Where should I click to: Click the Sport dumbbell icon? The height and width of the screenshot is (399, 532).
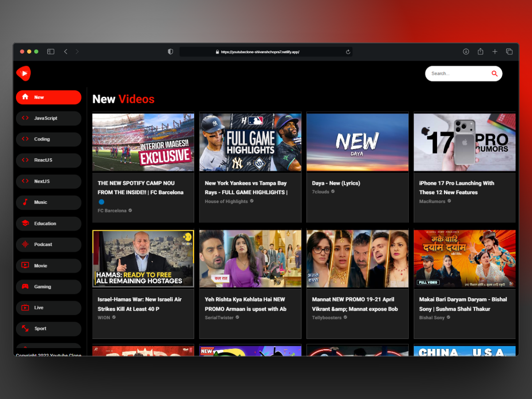[25, 329]
